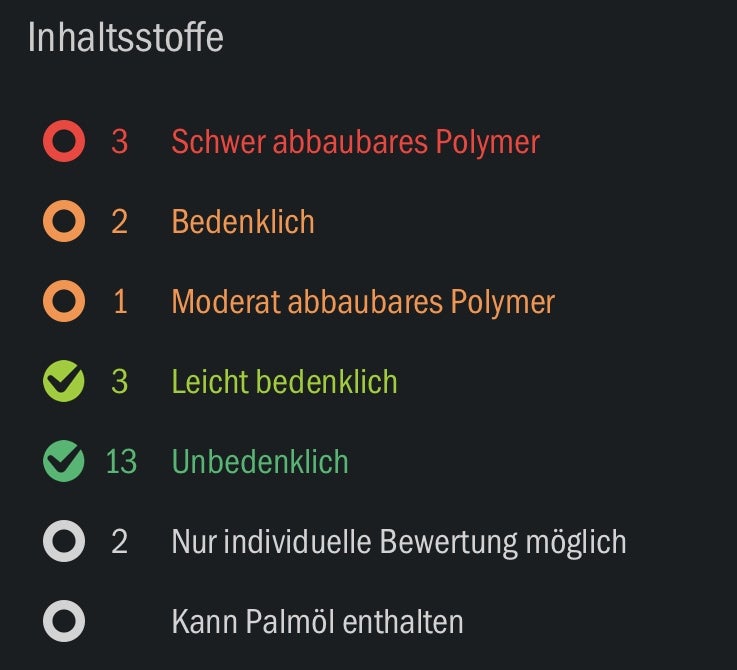The width and height of the screenshot is (737, 670).
Task: Click the orange ring icon next to Bedenklich
Action: pyautogui.click(x=64, y=221)
